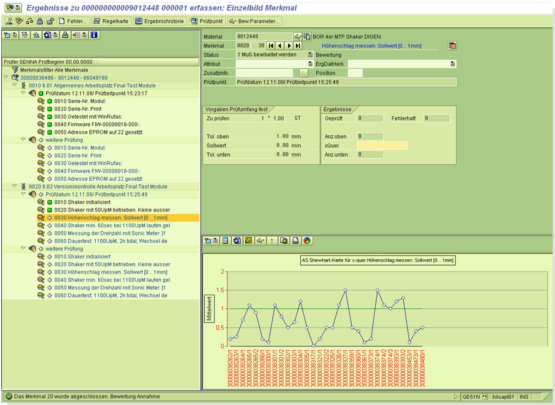Click the xQuer result input field
Screen dimensions: 555x405
pos(383,146)
